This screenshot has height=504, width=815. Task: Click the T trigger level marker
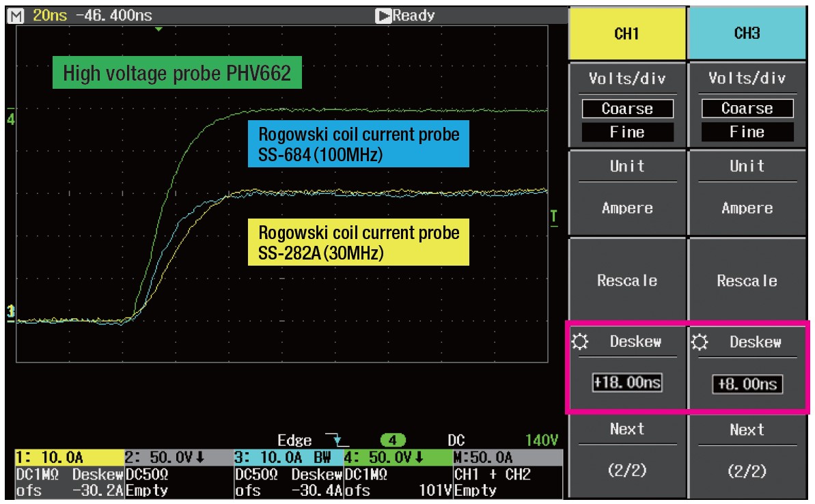click(x=554, y=216)
